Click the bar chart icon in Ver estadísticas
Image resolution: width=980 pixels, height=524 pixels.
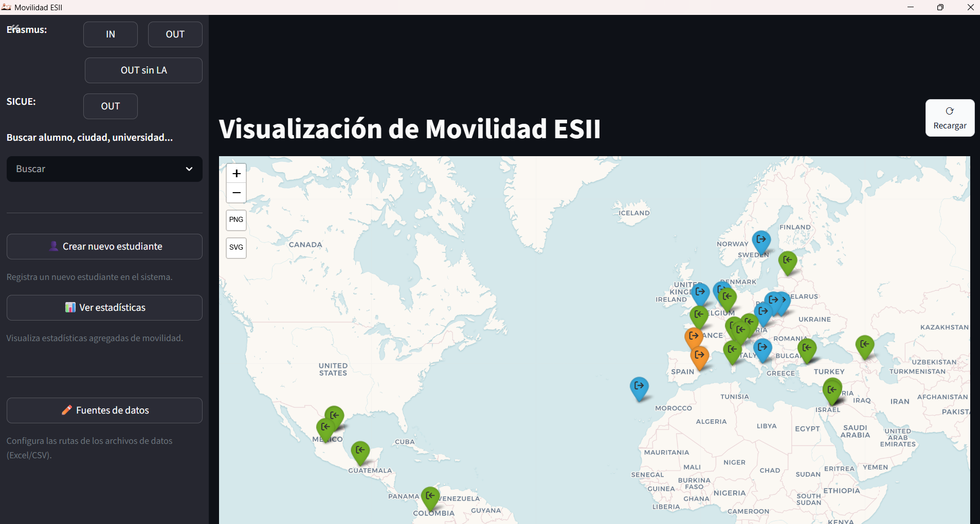pyautogui.click(x=70, y=307)
